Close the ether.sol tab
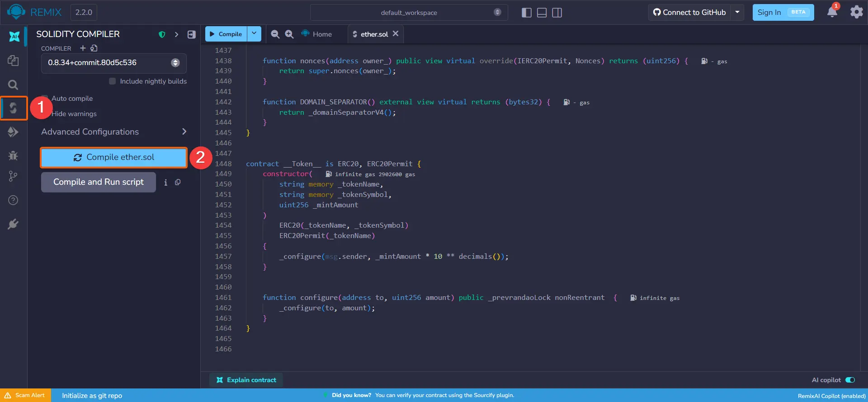Screen dimensions: 868x402 coord(396,34)
